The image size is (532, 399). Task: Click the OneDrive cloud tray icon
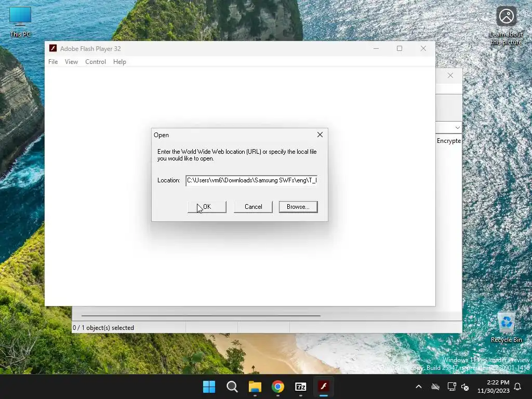coord(435,387)
